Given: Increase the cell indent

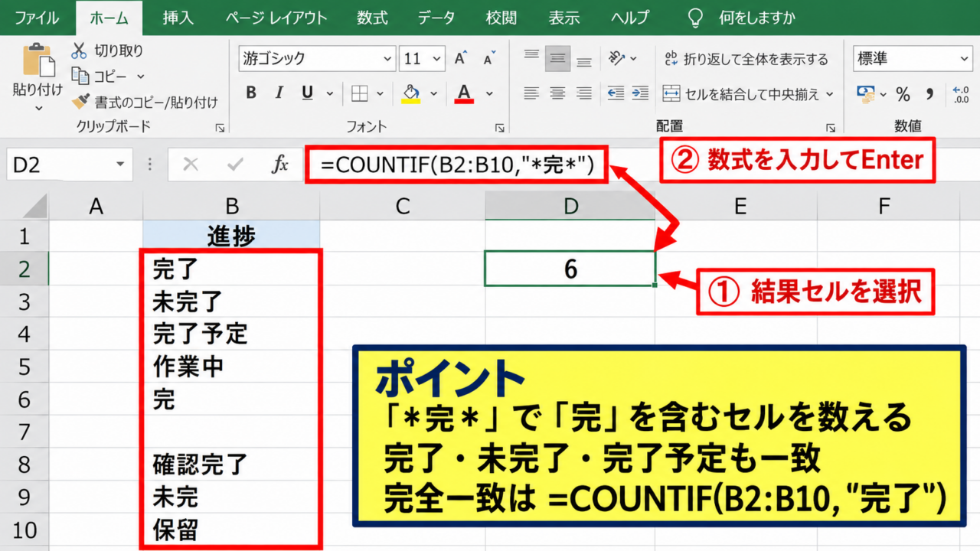Looking at the screenshot, I should point(640,93).
